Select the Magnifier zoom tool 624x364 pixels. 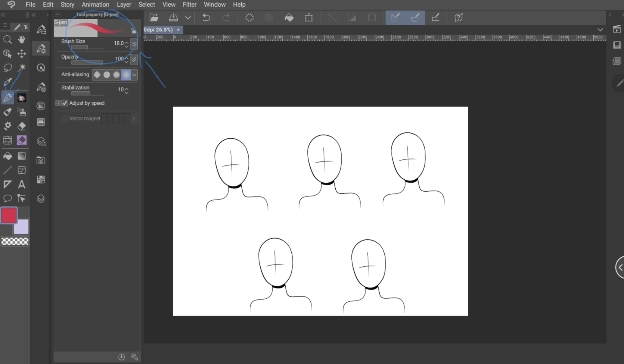(x=7, y=40)
